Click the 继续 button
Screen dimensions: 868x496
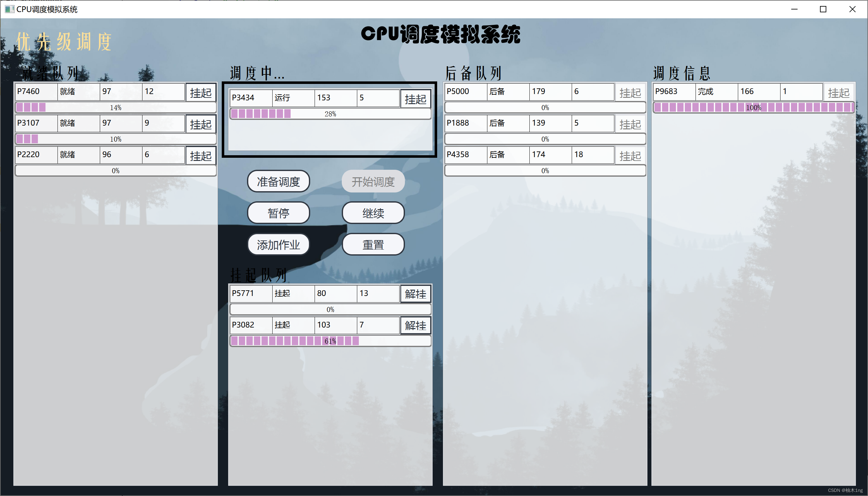[x=373, y=213]
